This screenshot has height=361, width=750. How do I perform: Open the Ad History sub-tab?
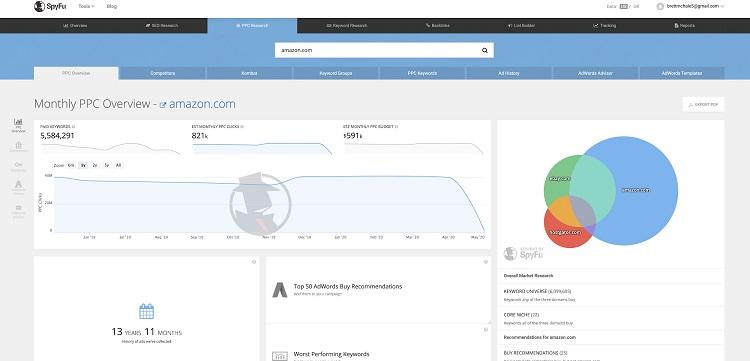click(509, 73)
